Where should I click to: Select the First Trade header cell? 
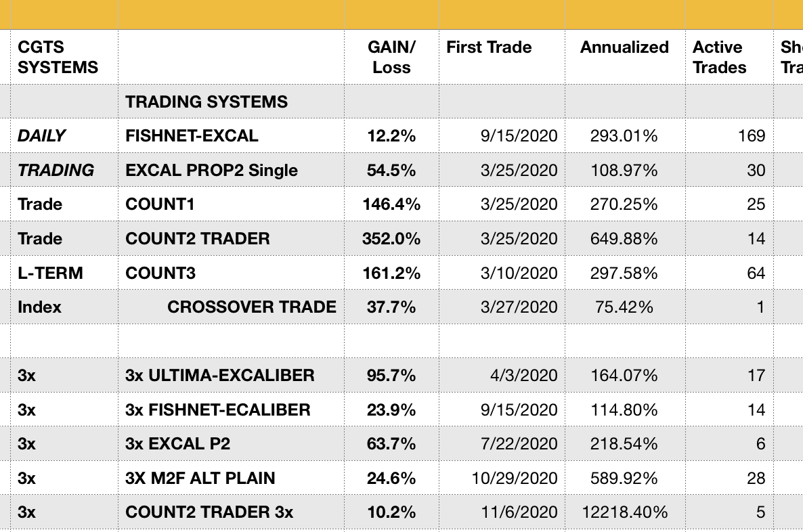click(x=489, y=47)
